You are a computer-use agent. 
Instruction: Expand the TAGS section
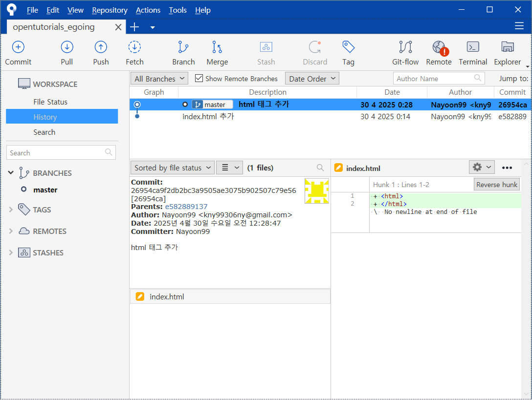pos(11,210)
